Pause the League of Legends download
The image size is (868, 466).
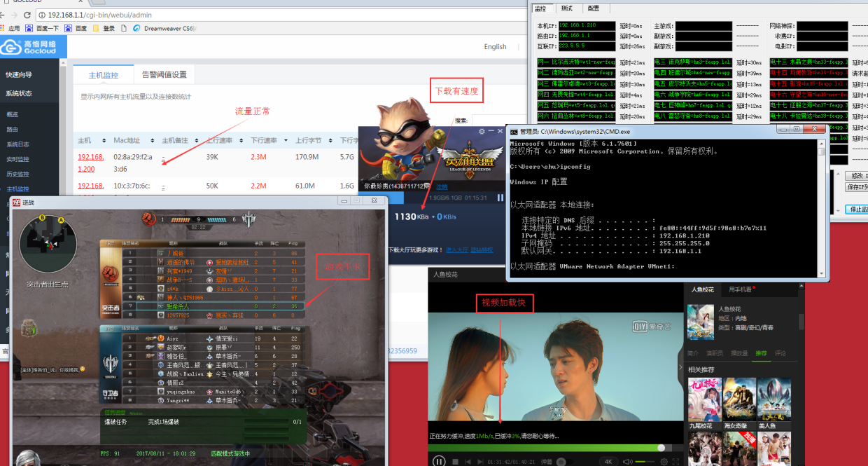(x=500, y=198)
